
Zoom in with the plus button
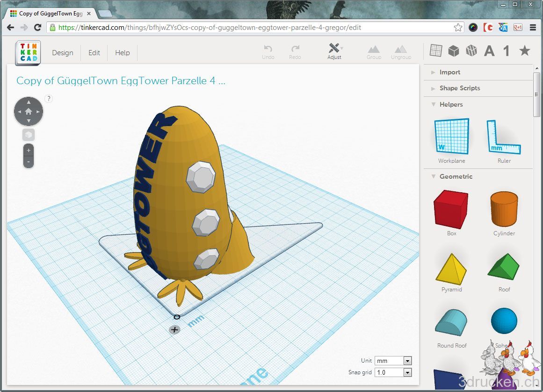29,150
